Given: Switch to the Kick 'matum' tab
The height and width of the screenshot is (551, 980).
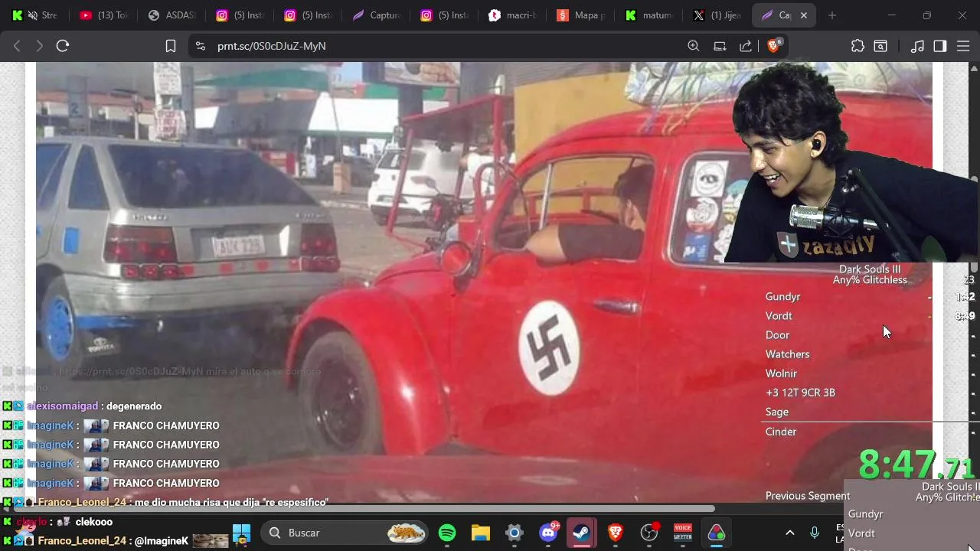Looking at the screenshot, I should point(648,15).
